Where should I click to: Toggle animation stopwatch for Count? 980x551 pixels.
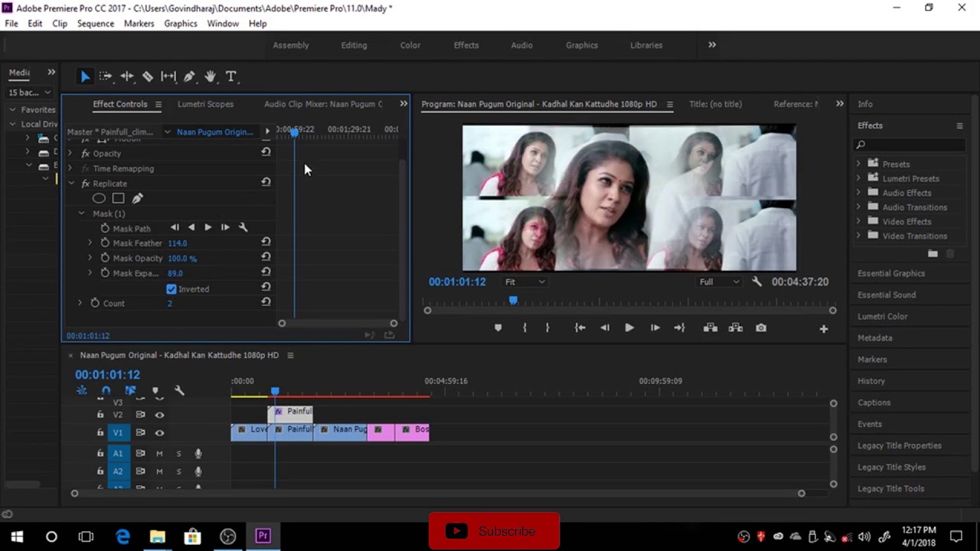95,303
